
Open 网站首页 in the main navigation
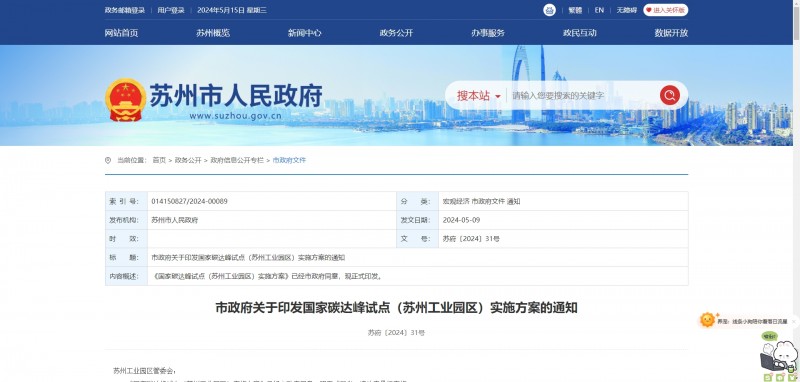click(x=121, y=33)
